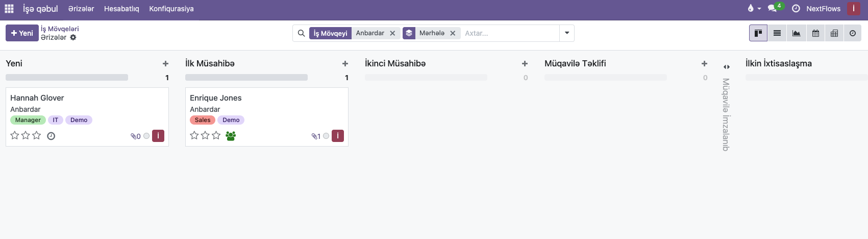Viewport: 868px width, 239px height.
Task: Open calendar view
Action: pos(815,33)
